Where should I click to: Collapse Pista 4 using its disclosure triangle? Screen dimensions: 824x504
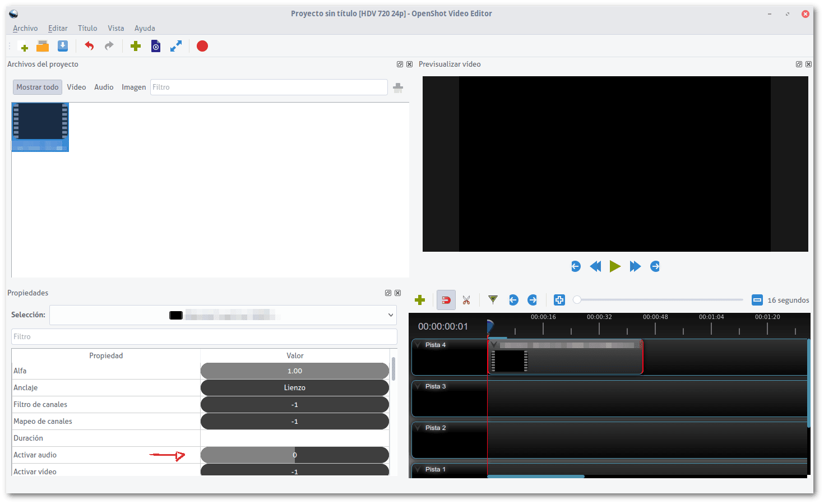417,344
